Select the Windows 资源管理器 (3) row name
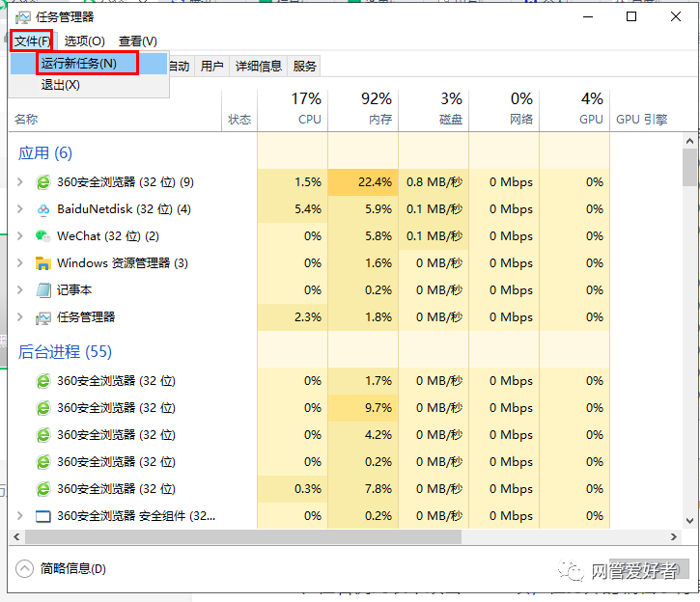Screen dimensions: 700x602 click(x=123, y=263)
